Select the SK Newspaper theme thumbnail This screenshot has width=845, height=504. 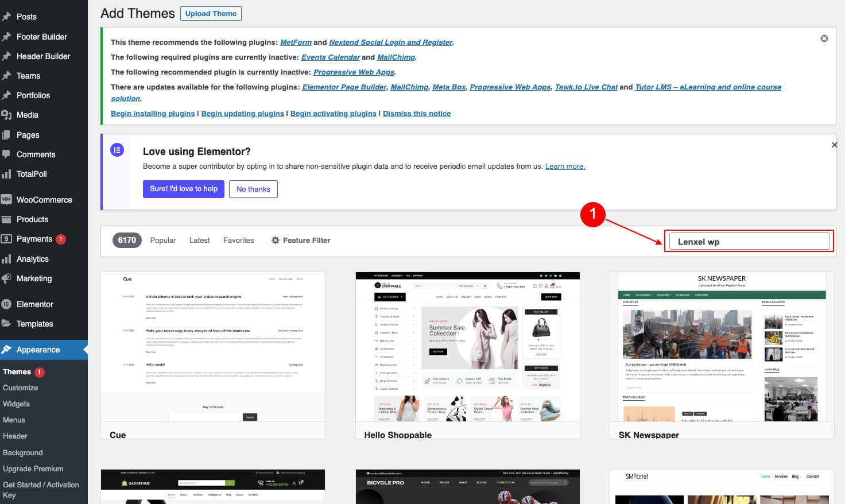[x=722, y=347]
